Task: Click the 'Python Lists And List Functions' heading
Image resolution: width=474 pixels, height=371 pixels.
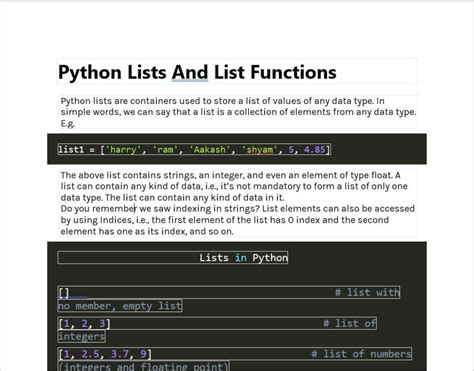Action: (197, 72)
